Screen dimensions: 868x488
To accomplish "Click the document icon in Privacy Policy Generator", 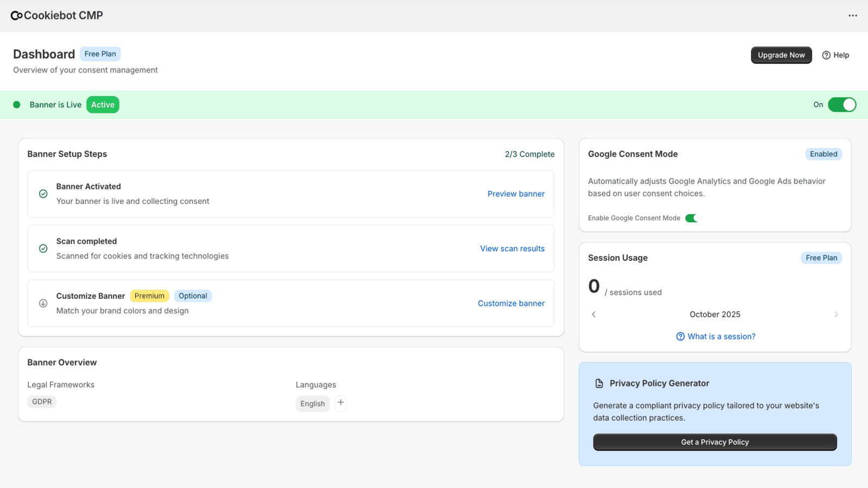I will [599, 383].
